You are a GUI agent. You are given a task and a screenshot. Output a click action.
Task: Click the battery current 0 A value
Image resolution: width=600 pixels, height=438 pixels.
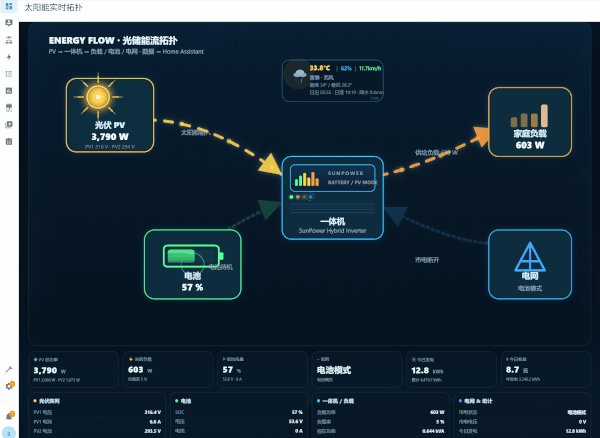[x=299, y=431]
